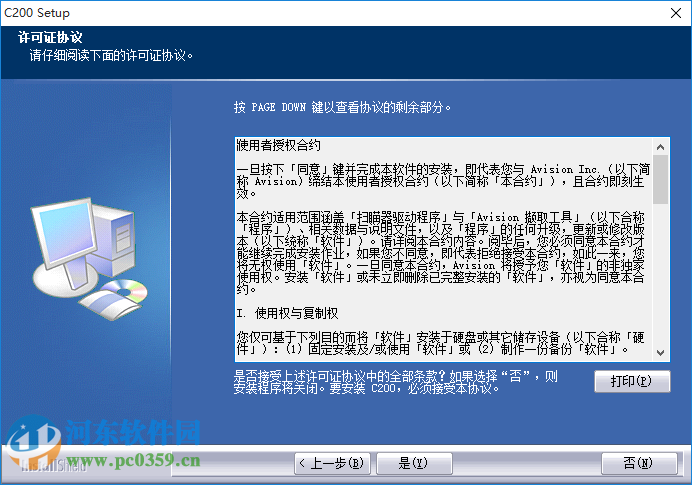Click the 使用者授权合约 heading text
Screen dimensions: 692x485
[279, 145]
